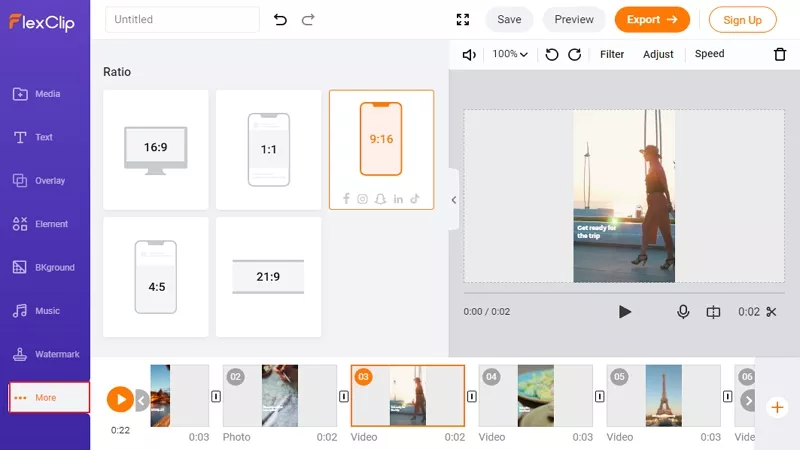Open the Preview
The image size is (800, 450).
(x=574, y=19)
